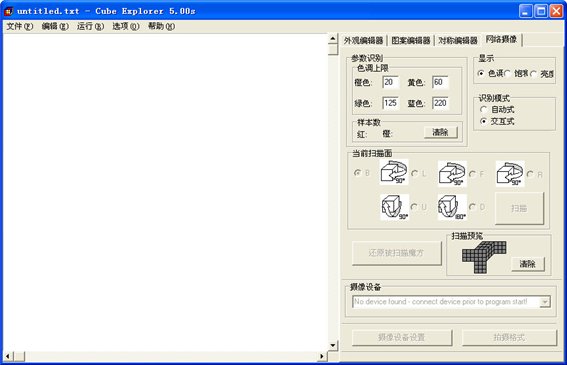The width and height of the screenshot is (567, 365).
Task: Select the B face radio button
Action: coord(357,173)
